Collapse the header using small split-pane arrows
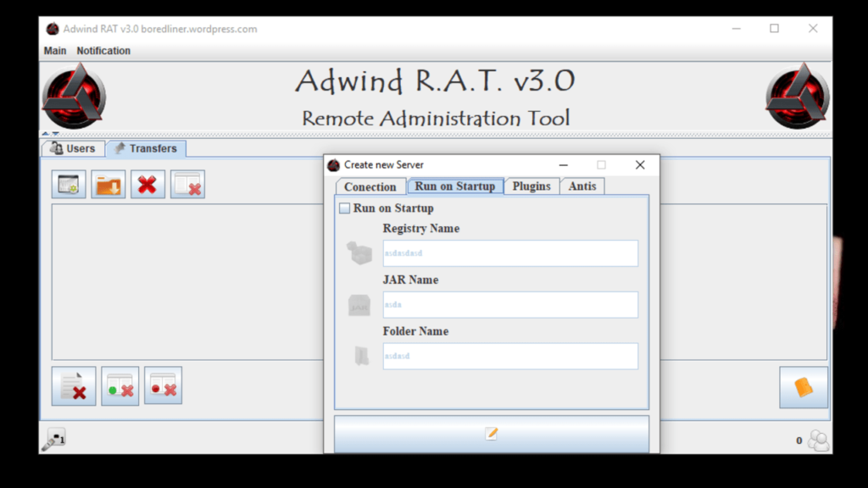Image resolution: width=868 pixels, height=488 pixels. tap(46, 133)
